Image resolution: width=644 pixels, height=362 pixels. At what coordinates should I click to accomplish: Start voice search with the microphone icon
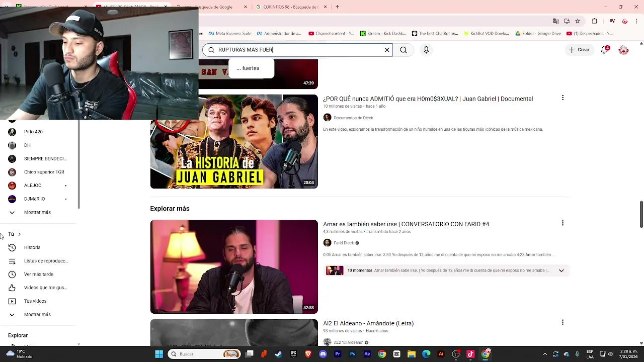click(426, 50)
